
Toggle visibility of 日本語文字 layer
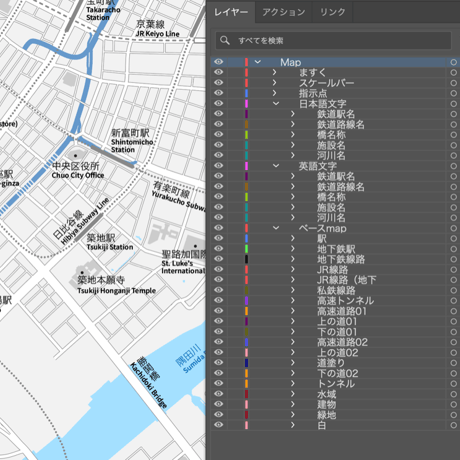pos(219,103)
